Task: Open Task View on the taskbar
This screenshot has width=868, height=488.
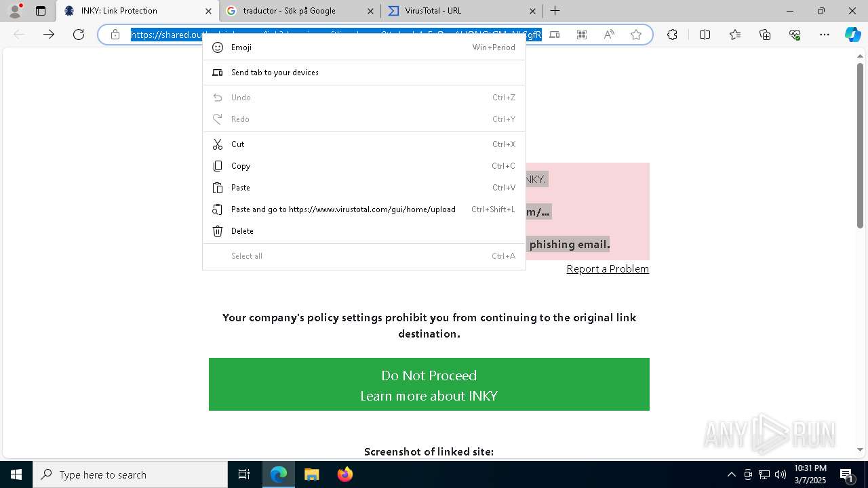Action: (244, 474)
